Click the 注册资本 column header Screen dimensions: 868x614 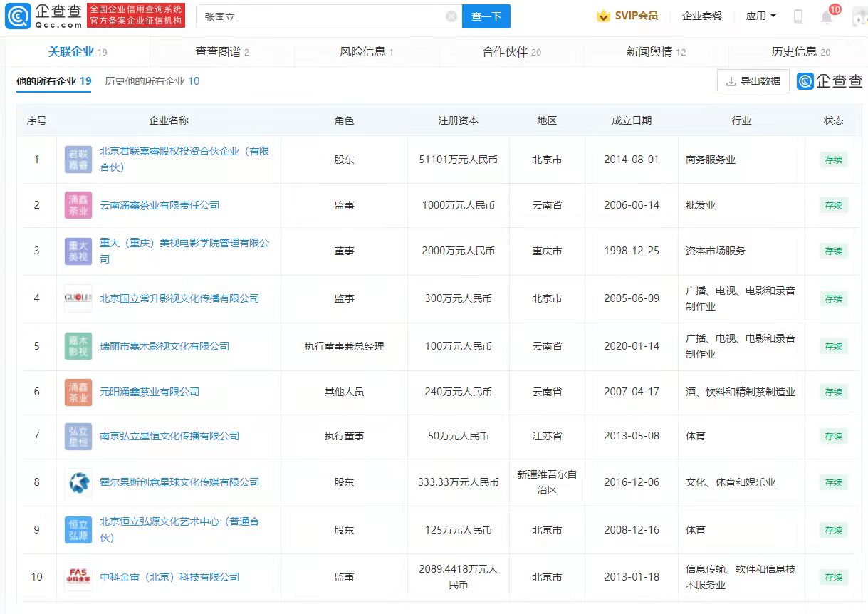pyautogui.click(x=459, y=120)
